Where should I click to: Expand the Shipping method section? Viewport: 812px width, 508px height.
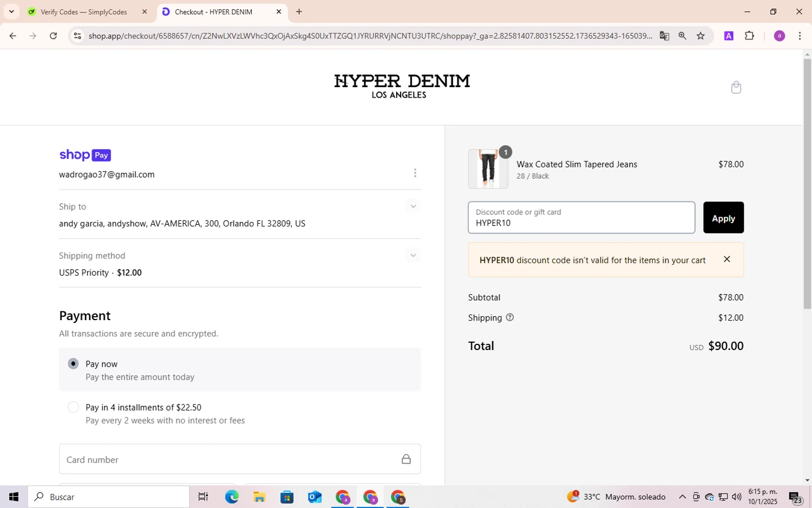tap(413, 256)
